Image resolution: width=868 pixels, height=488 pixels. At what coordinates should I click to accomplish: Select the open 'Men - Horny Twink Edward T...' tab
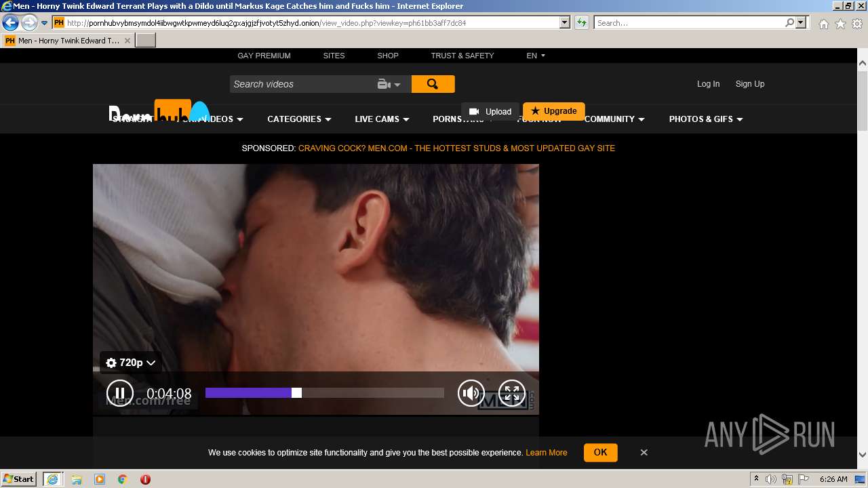click(68, 41)
